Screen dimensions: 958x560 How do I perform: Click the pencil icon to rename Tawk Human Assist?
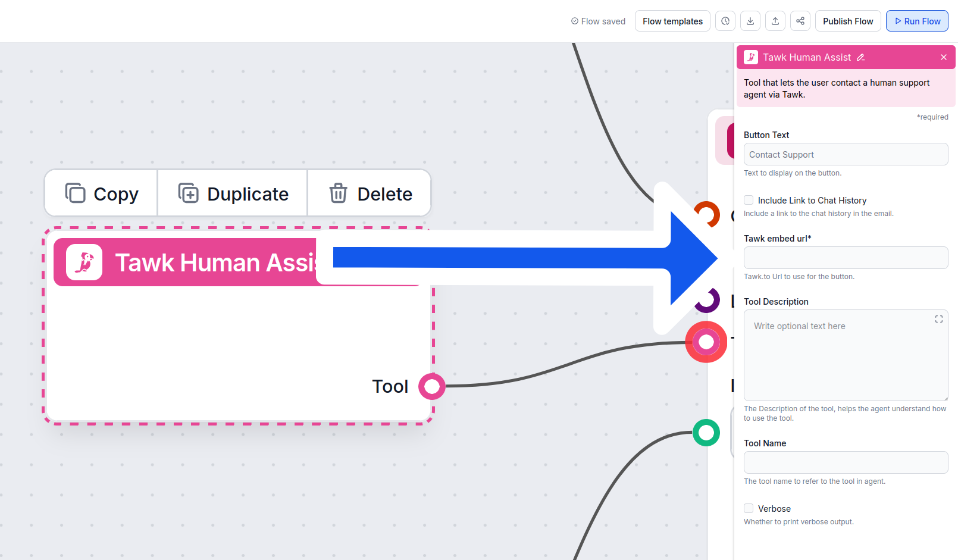click(x=860, y=58)
